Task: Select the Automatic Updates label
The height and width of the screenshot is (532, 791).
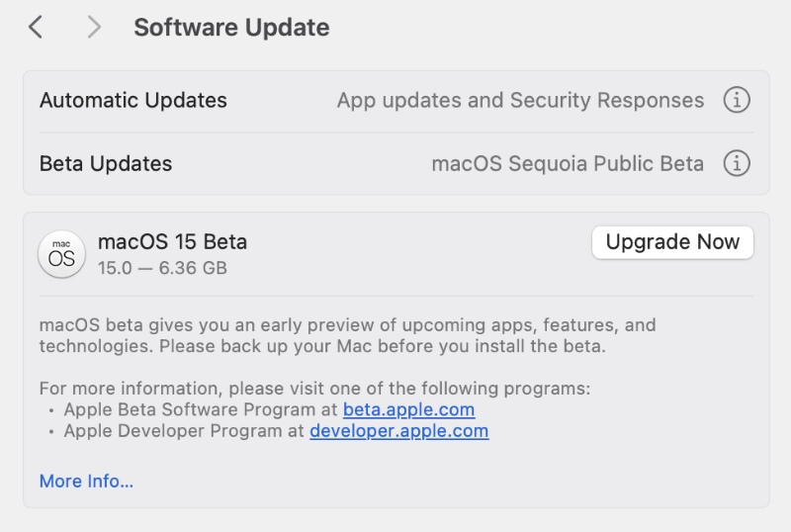Action: [x=133, y=100]
